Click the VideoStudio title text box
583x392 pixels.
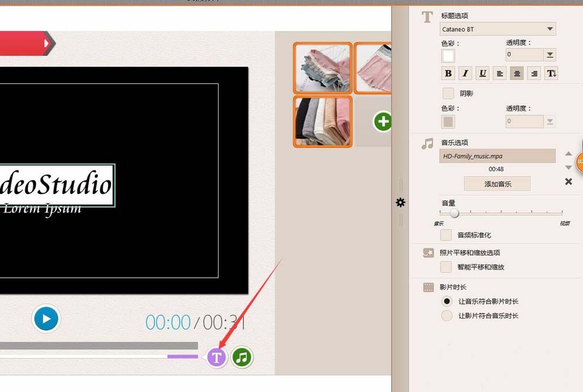click(57, 185)
